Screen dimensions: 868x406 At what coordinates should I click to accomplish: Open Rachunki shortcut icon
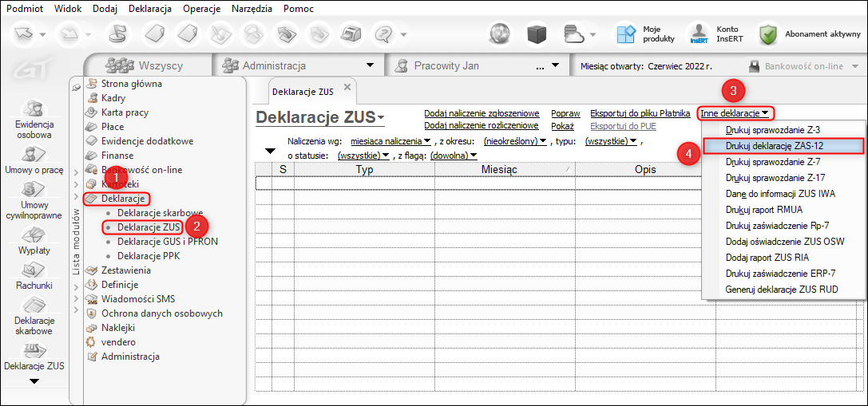pyautogui.click(x=34, y=276)
